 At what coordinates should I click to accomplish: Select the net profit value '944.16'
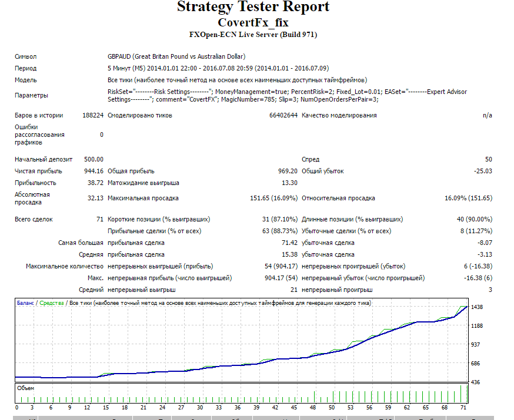94,171
